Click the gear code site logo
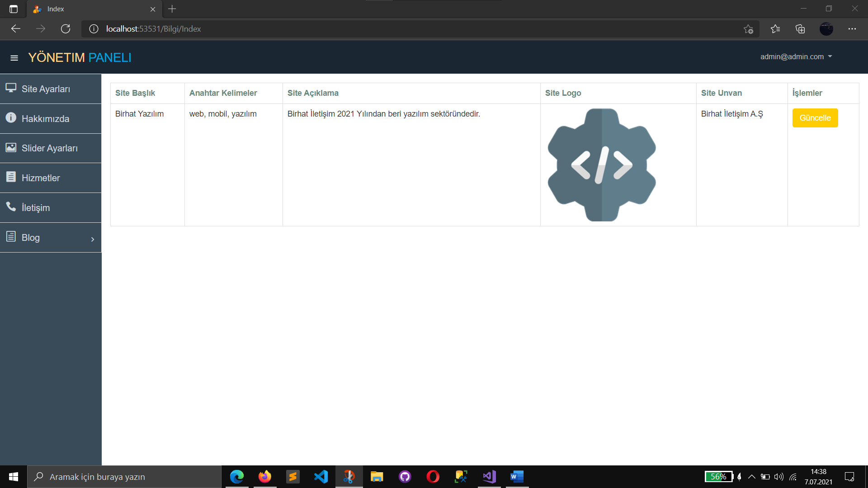The image size is (868, 488). coord(602,165)
